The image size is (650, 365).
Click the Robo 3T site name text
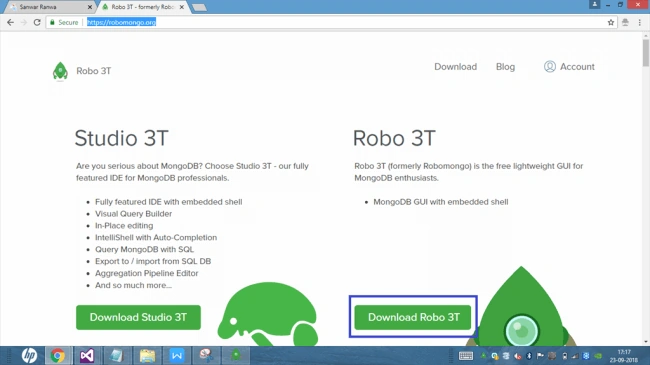[94, 71]
